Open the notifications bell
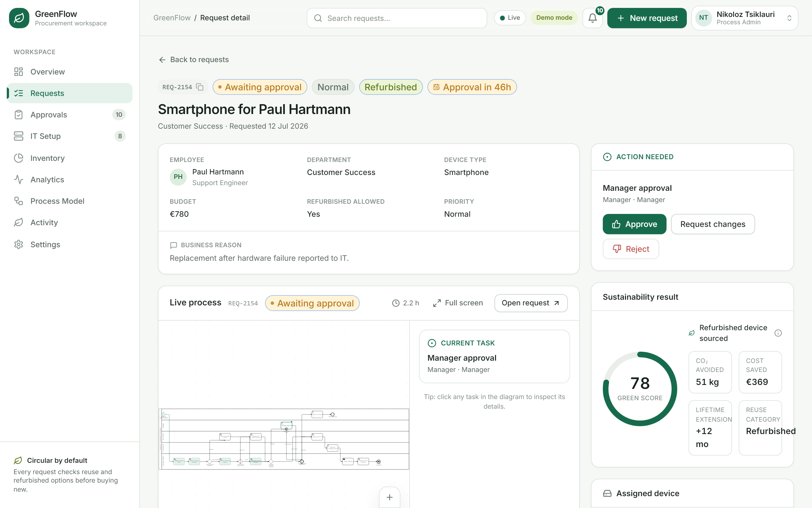This screenshot has width=812, height=508. point(592,18)
